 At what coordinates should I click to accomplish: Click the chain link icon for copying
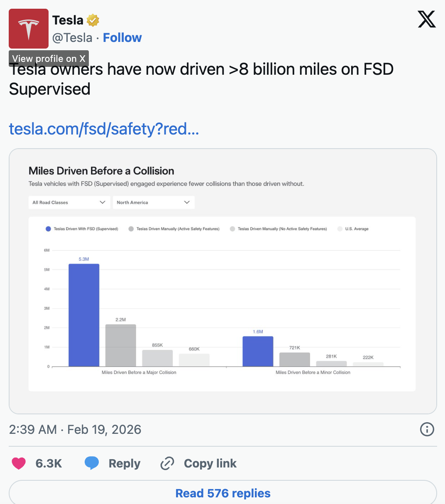pyautogui.click(x=167, y=462)
